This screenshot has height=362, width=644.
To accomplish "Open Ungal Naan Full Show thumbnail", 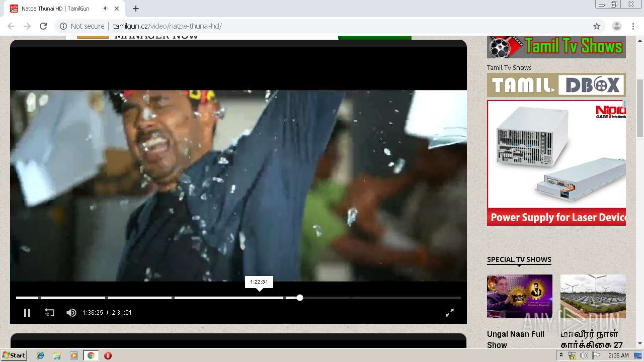I will point(520,296).
